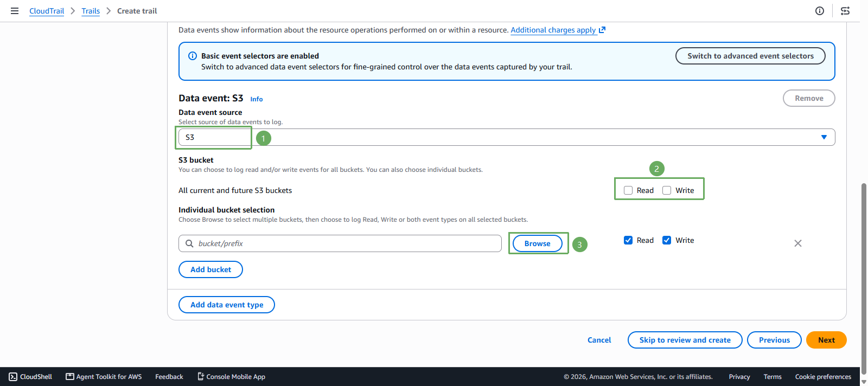Image resolution: width=868 pixels, height=386 pixels.
Task: Uncheck Read for individual bucket
Action: tap(628, 240)
